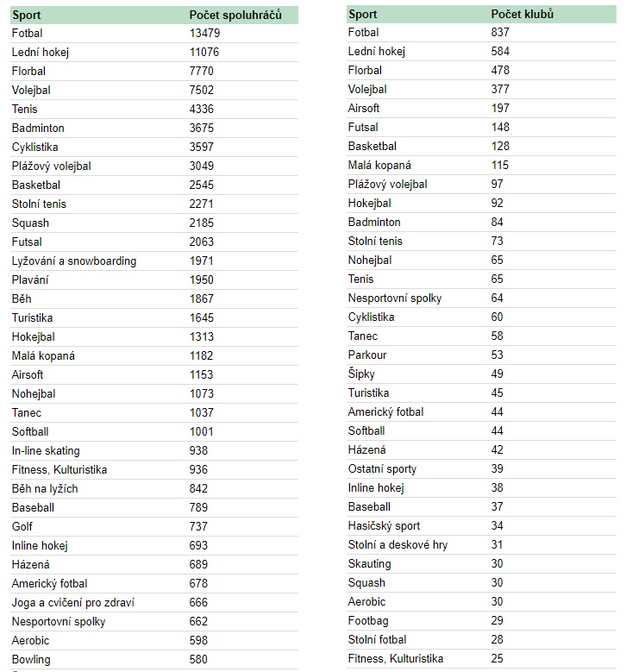Select "Fitness, Kulturistika" in the klubů table
626x672 pixels.
click(x=396, y=658)
